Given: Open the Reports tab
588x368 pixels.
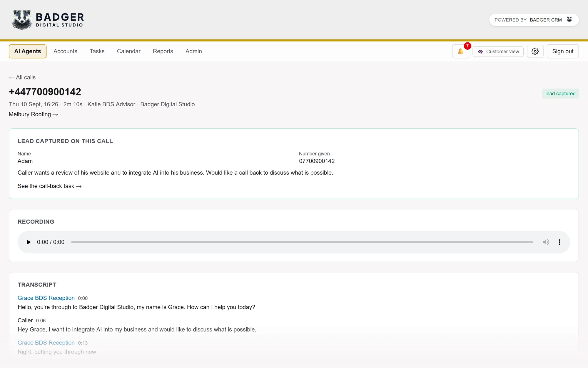Looking at the screenshot, I should point(163,51).
